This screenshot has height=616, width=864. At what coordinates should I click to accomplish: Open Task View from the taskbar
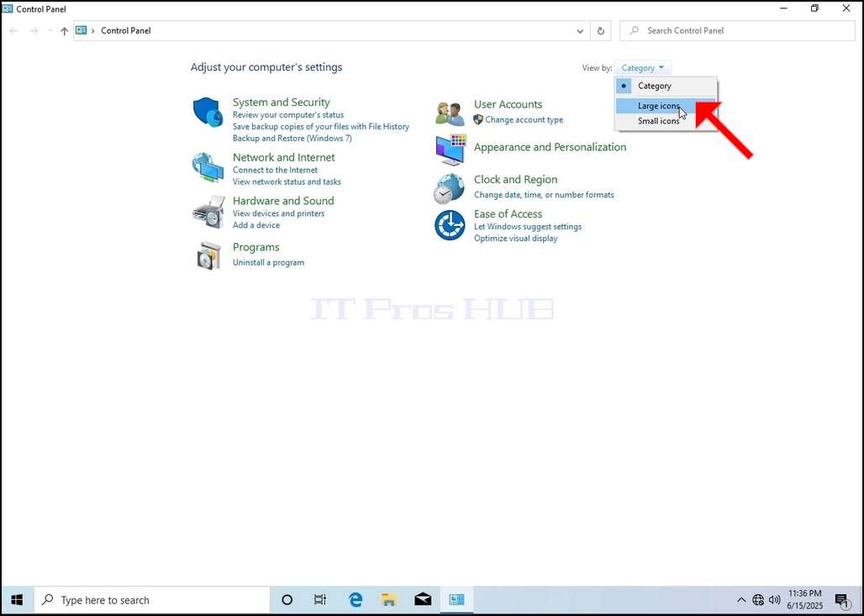(320, 600)
